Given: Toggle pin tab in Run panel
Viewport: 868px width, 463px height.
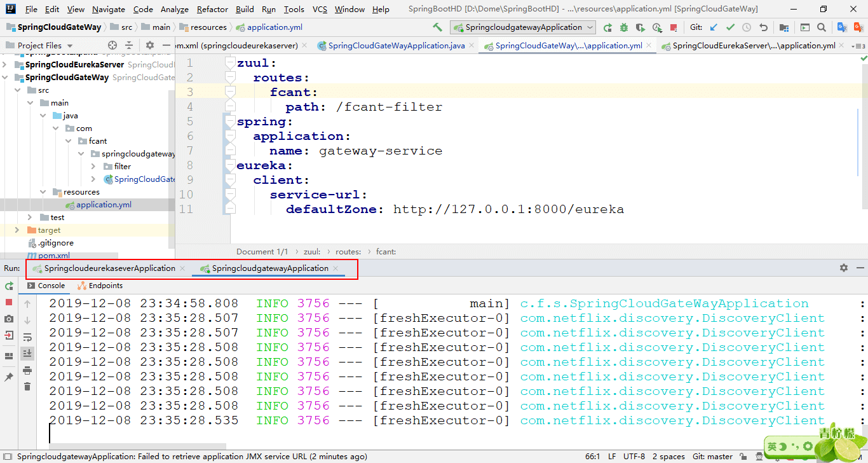Looking at the screenshot, I should click(9, 377).
